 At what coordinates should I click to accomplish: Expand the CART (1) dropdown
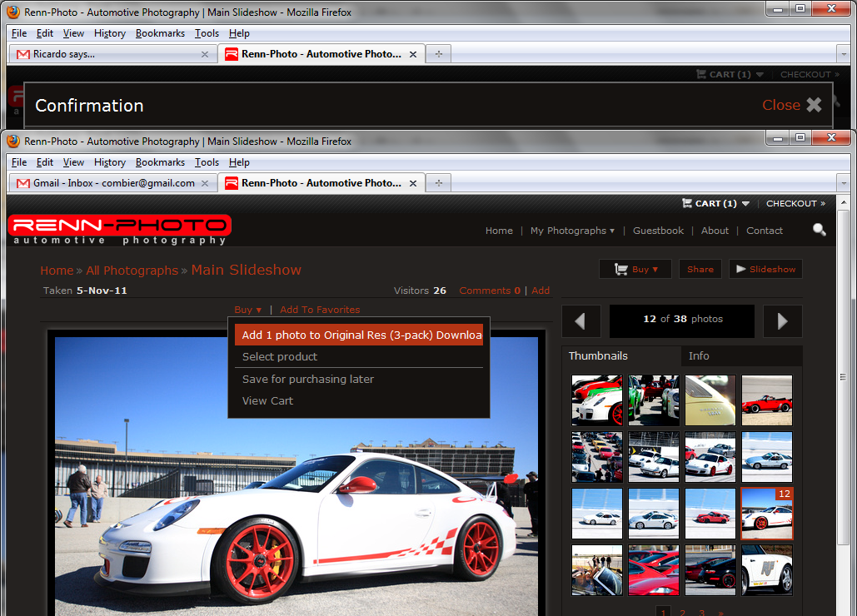pyautogui.click(x=746, y=203)
